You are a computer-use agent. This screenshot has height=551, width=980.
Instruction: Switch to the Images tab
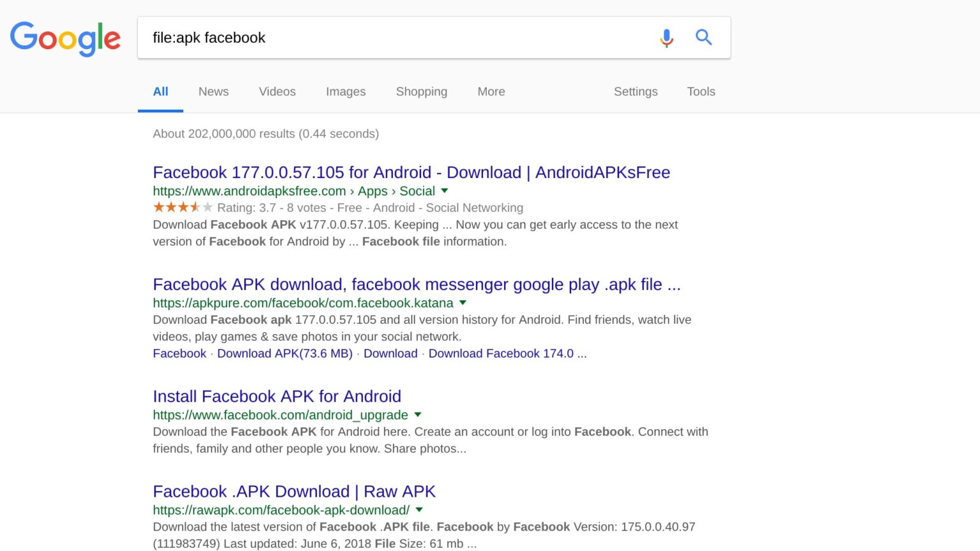[x=345, y=92]
